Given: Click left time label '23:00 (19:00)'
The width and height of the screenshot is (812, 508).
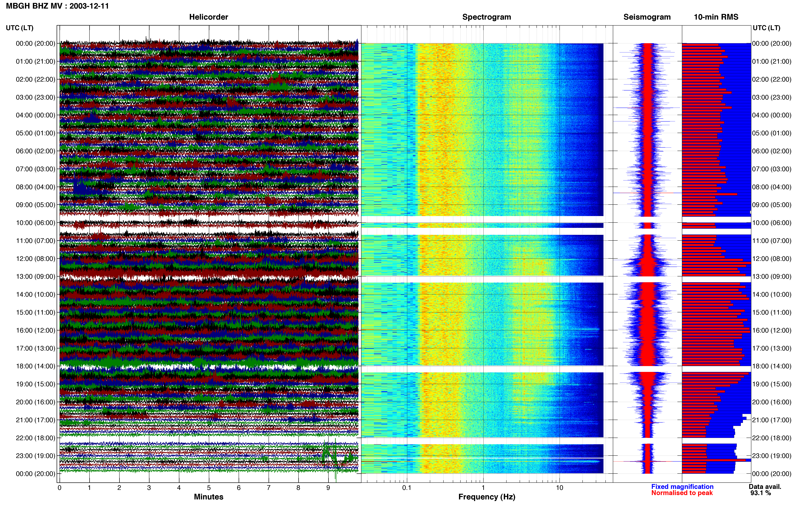Looking at the screenshot, I should tap(36, 456).
